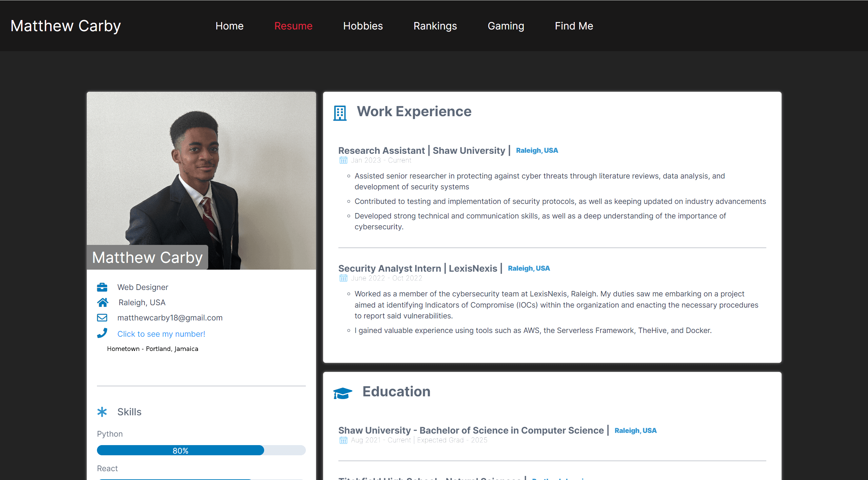The height and width of the screenshot is (480, 868).
Task: Click the Research Assistant | Shaw University heading
Action: pyautogui.click(x=424, y=150)
